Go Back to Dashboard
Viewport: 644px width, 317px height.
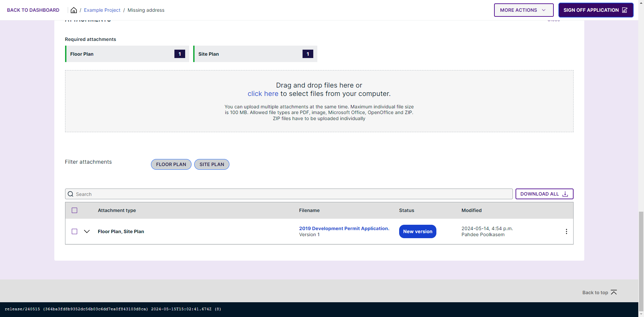(x=33, y=10)
